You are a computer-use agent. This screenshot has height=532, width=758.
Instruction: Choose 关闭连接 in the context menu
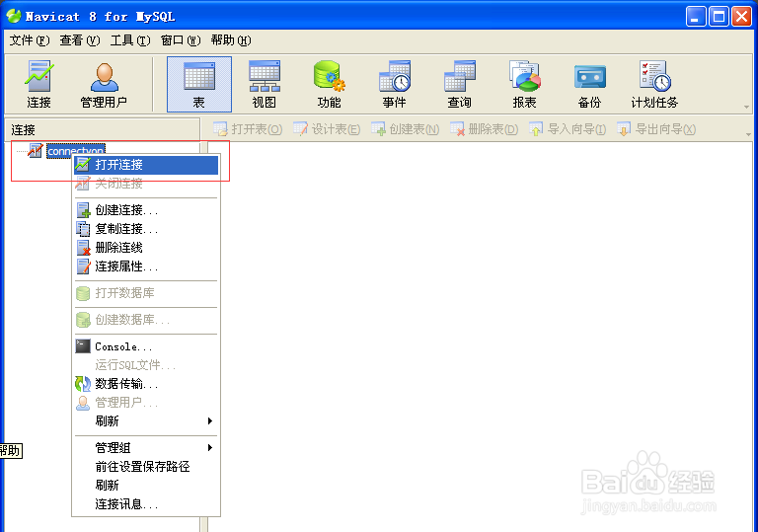point(146,184)
